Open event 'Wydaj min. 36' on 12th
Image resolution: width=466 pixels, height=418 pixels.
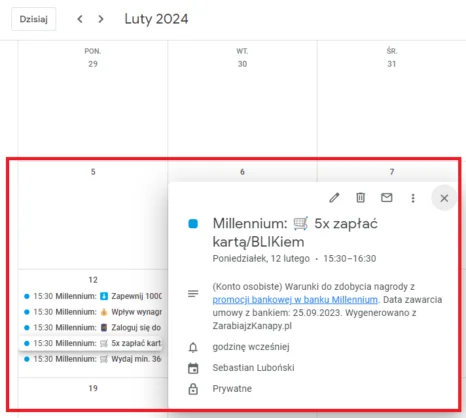click(93, 359)
